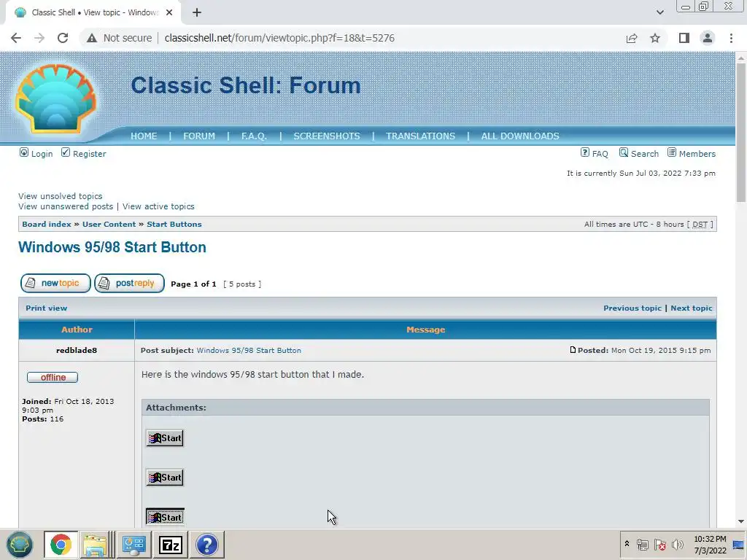Click the newtopic button

(x=55, y=284)
